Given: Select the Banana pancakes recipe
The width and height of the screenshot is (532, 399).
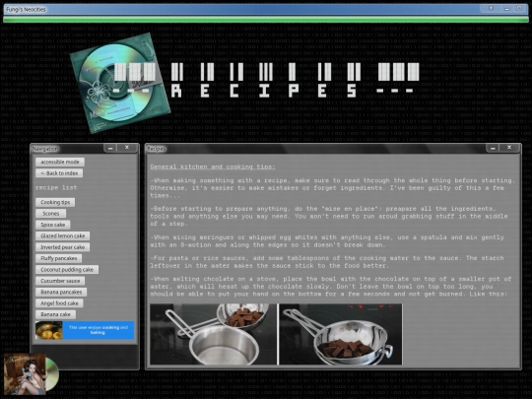Looking at the screenshot, I should [61, 292].
